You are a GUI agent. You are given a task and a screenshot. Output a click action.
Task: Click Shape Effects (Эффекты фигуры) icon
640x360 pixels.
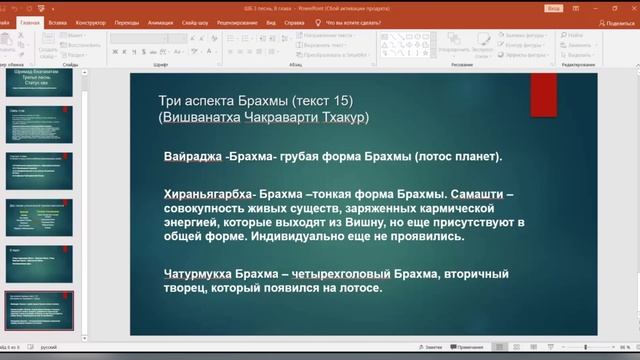[x=501, y=55]
